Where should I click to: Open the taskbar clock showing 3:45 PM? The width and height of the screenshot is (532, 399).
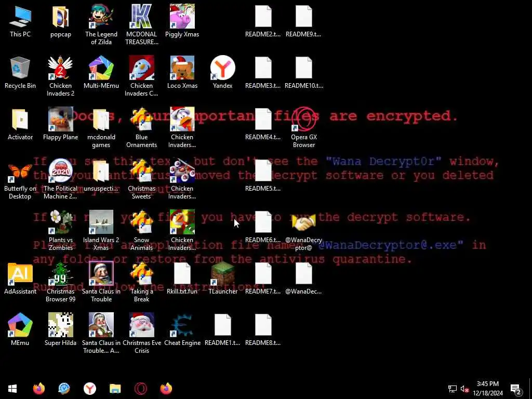point(487,389)
